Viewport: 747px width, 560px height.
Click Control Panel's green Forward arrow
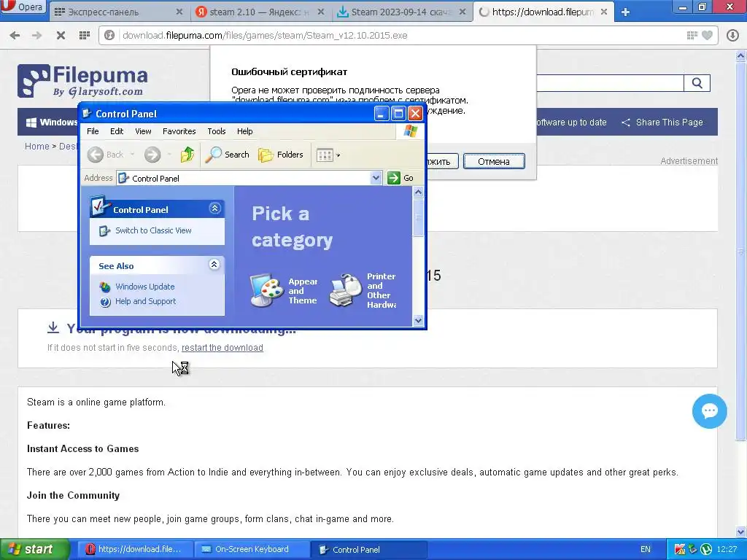tap(152, 155)
